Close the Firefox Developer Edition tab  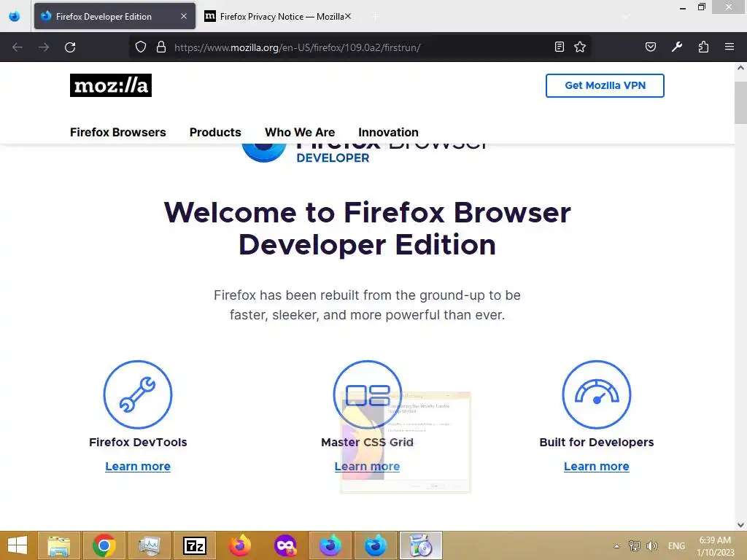183,16
